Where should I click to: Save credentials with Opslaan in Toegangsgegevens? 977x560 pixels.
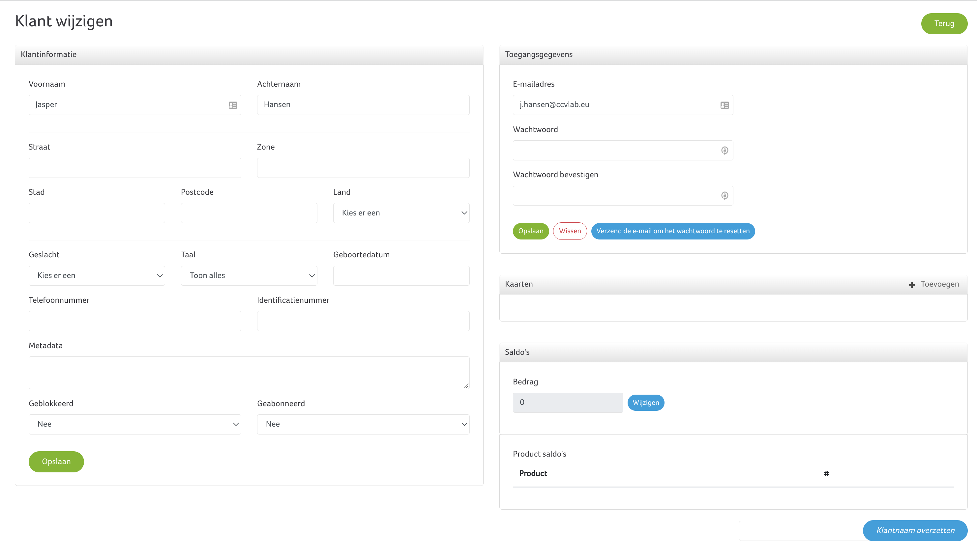[530, 231]
